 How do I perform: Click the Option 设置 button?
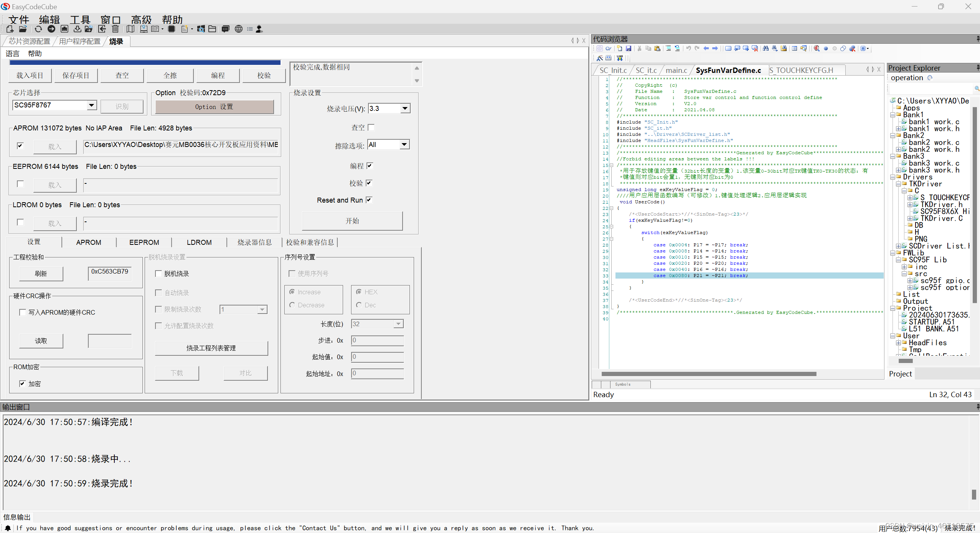pyautogui.click(x=214, y=107)
